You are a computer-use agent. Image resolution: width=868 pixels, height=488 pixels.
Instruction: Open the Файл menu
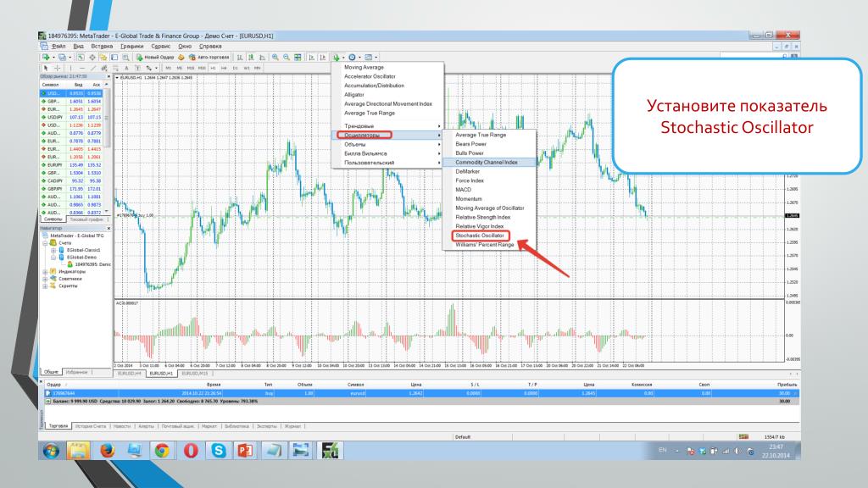tap(58, 47)
